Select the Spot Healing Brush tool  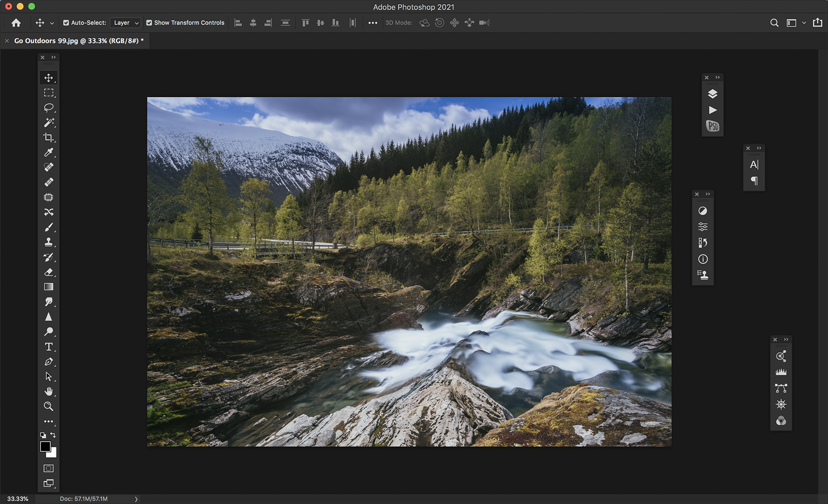[48, 167]
